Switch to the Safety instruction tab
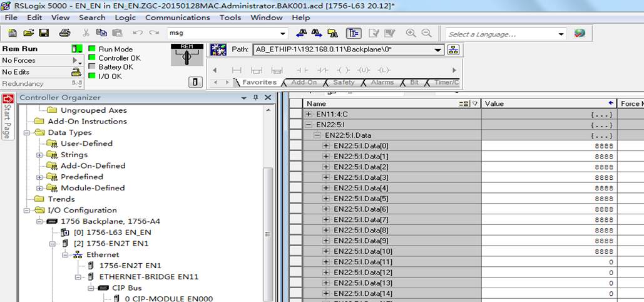The width and height of the screenshot is (644, 302). pos(344,82)
